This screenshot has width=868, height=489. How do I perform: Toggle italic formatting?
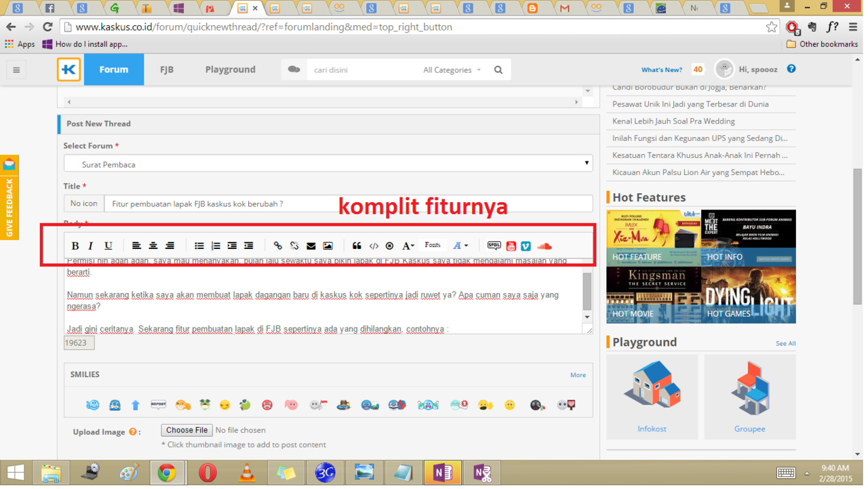90,246
